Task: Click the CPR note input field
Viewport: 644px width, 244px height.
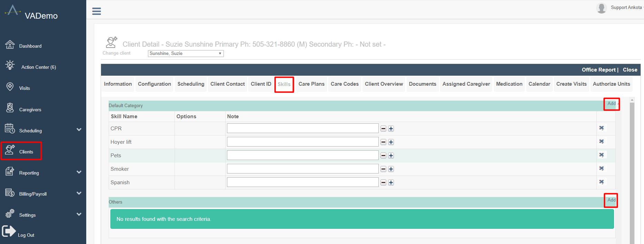Action: pos(303,128)
